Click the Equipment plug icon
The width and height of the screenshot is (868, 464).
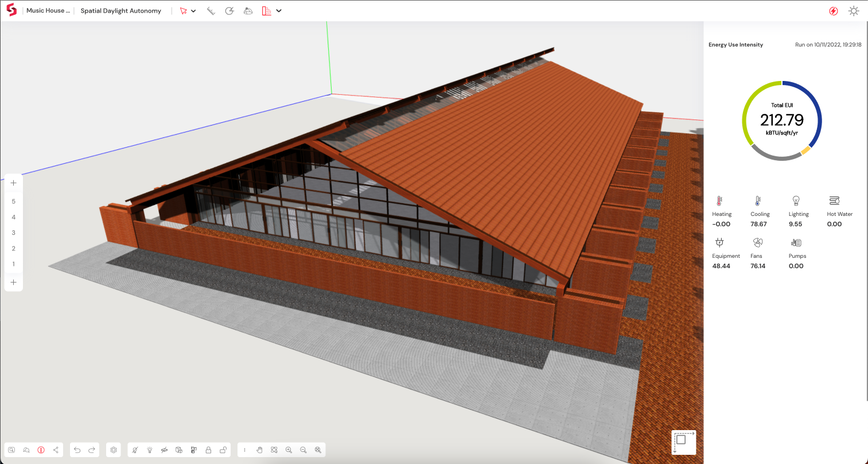pos(719,242)
